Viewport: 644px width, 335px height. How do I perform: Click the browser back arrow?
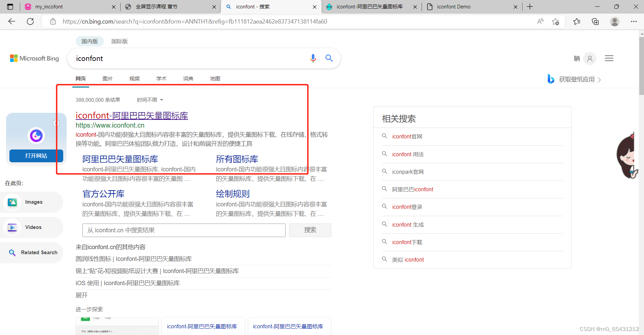pos(12,22)
